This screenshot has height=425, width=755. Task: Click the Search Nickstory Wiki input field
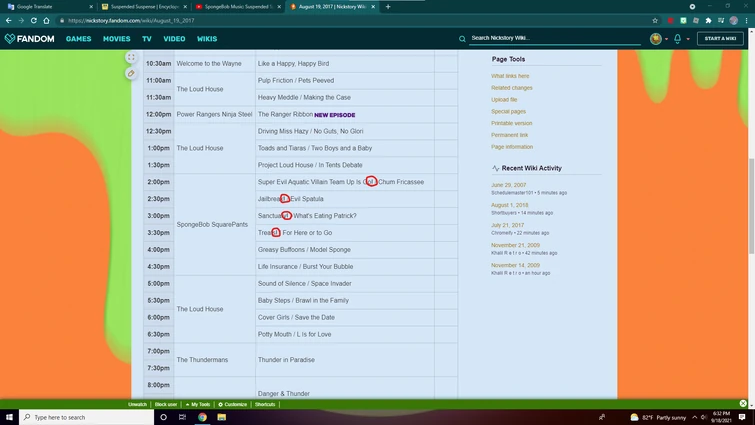[x=555, y=38]
